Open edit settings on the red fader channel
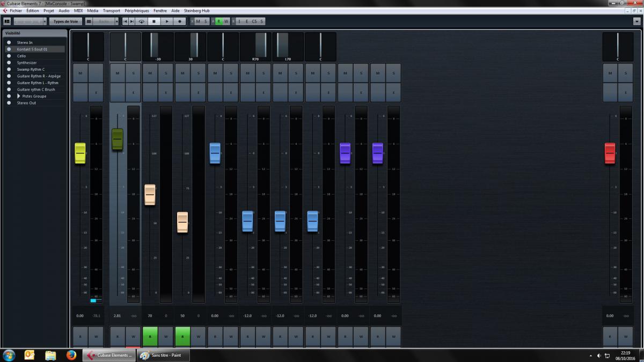The height and width of the screenshot is (362, 644). (626, 92)
